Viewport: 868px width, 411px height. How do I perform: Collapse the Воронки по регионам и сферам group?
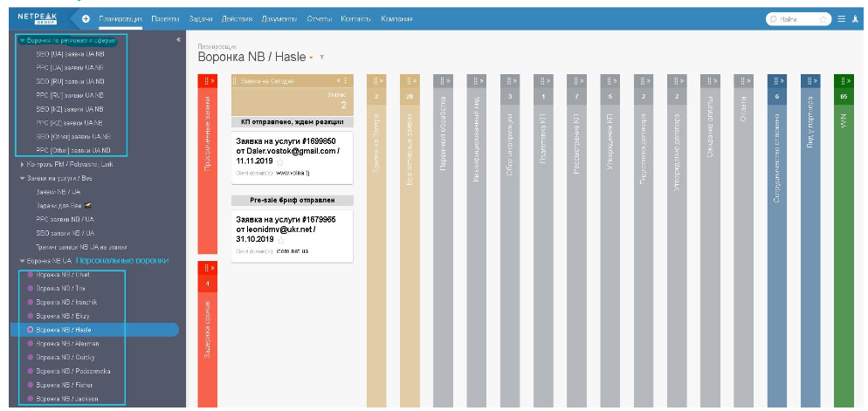(22, 40)
